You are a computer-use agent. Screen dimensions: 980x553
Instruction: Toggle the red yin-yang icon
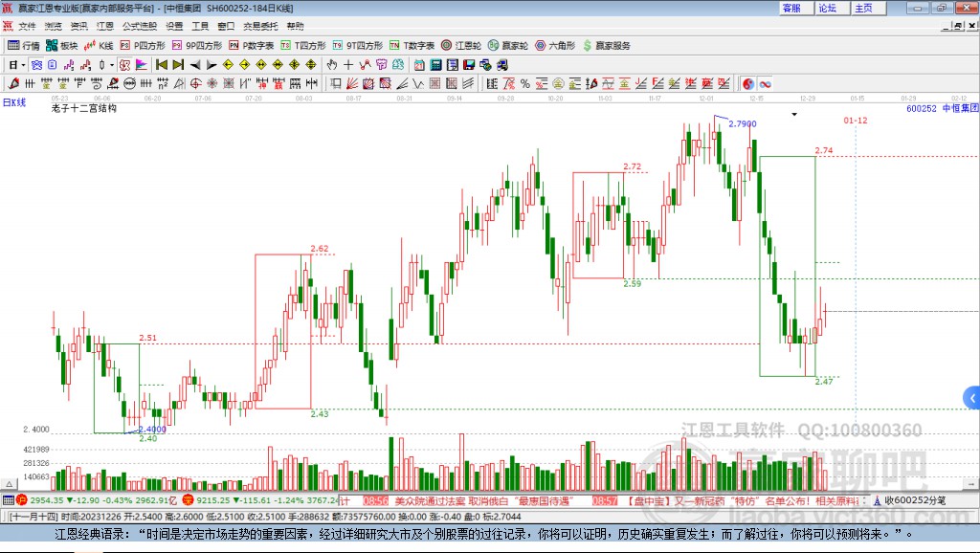pyautogui.click(x=748, y=84)
